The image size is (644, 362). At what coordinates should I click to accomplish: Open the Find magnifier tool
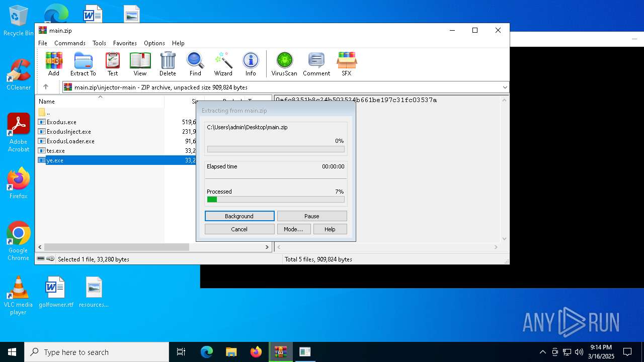195,64
